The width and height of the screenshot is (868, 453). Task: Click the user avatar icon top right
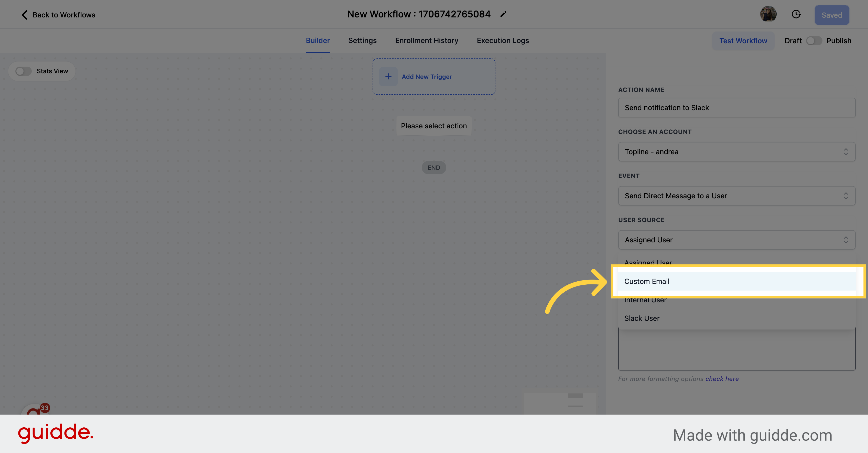tap(768, 14)
